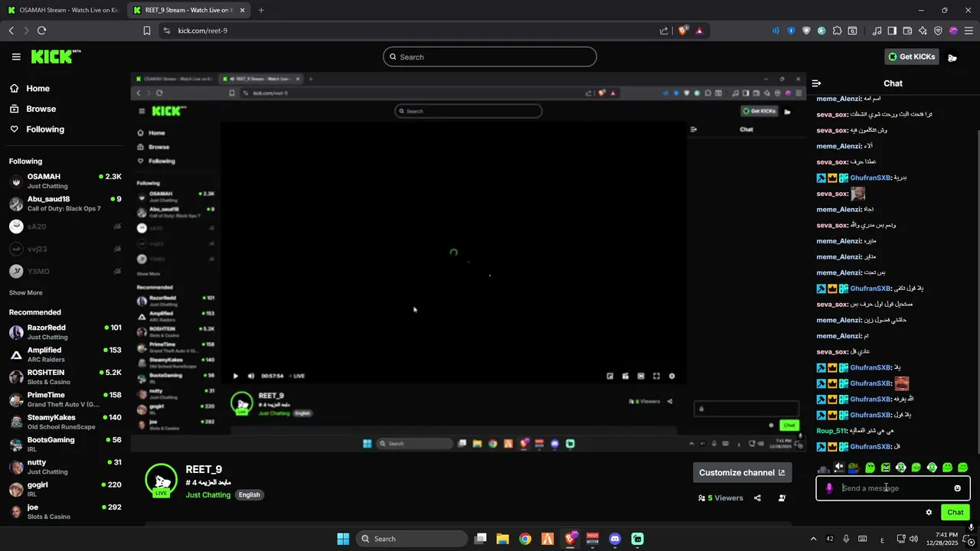Open the Leo AI sparkle icon

pos(923,31)
